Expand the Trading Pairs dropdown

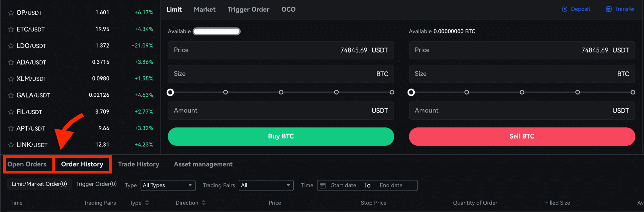tap(266, 185)
